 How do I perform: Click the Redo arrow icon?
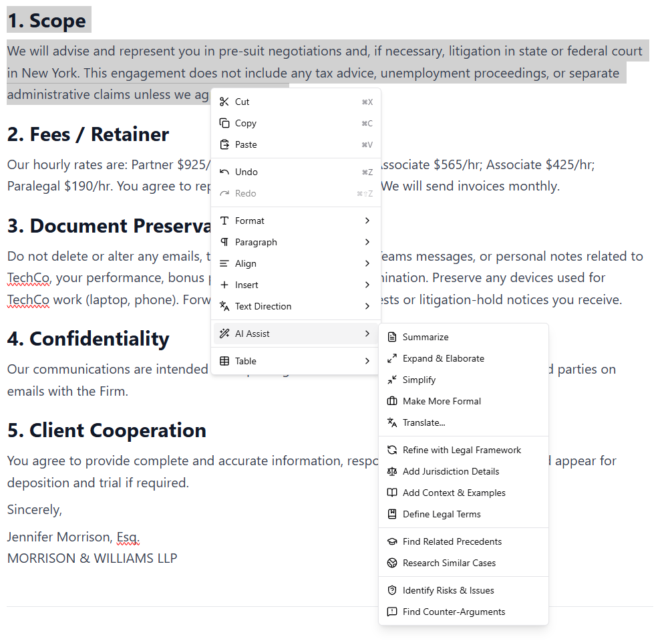click(224, 193)
